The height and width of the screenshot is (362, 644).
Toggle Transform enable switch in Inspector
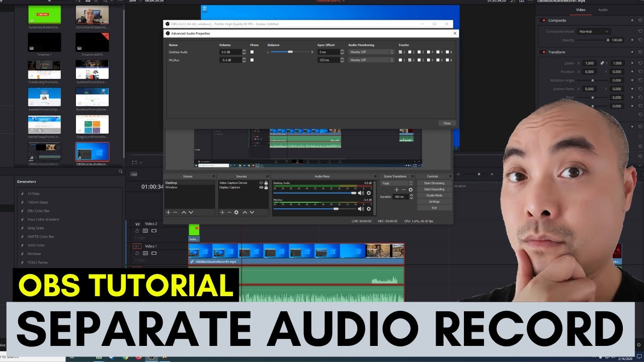543,52
